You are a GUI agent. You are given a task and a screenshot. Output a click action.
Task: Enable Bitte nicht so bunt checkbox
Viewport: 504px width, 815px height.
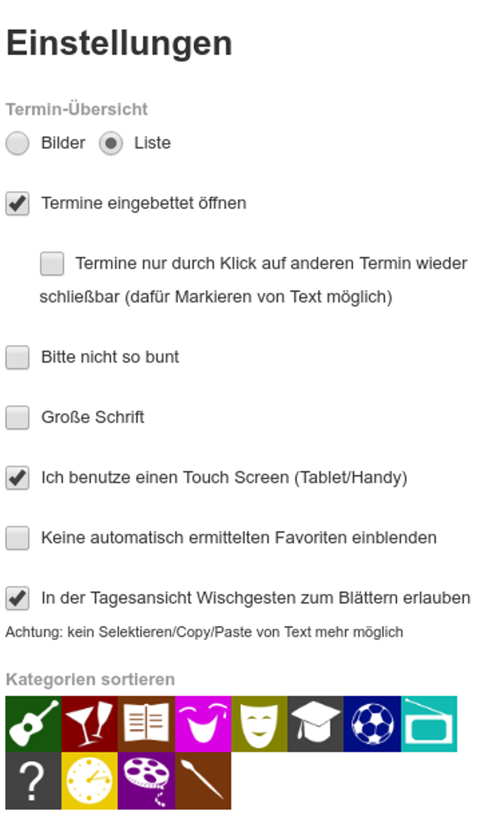(x=17, y=358)
